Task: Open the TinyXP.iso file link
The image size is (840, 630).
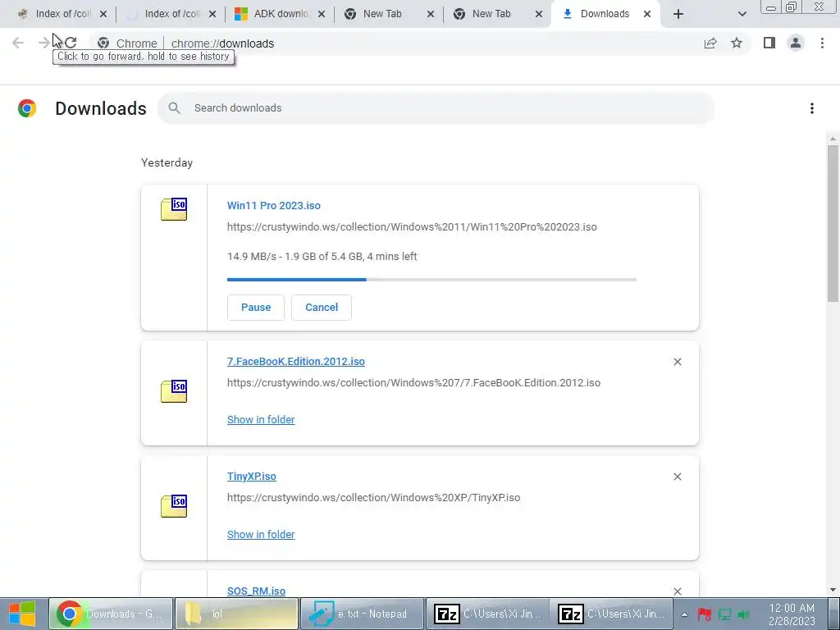Action: pos(251,477)
